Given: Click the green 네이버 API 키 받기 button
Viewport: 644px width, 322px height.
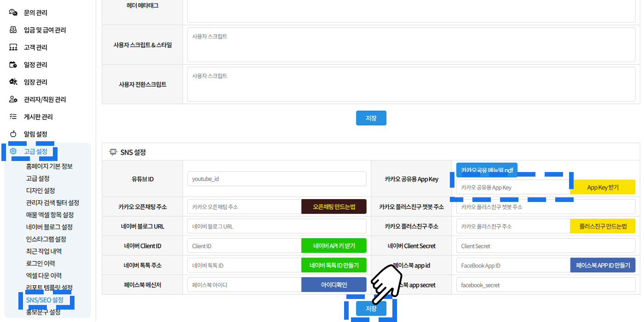Looking at the screenshot, I should coord(334,246).
